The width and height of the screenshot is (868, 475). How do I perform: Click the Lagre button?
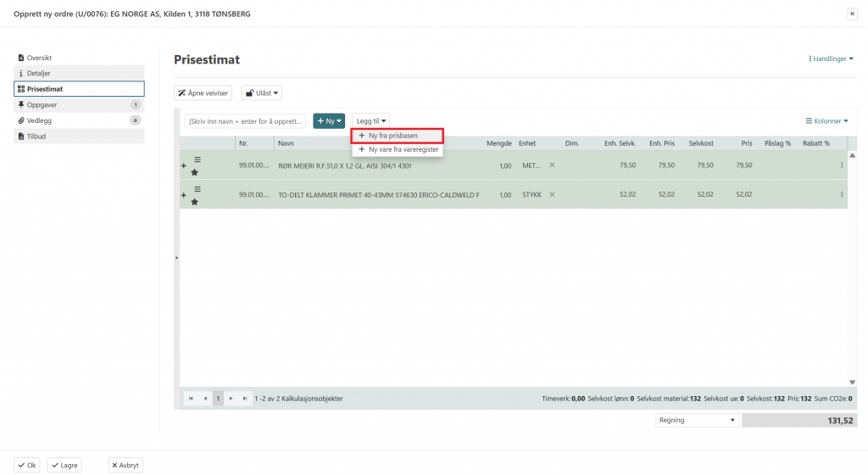click(64, 465)
